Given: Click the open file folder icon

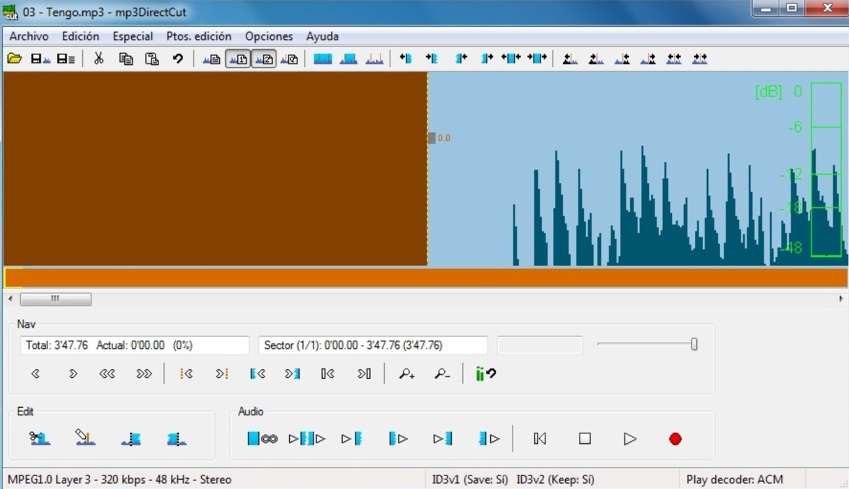Looking at the screenshot, I should click(x=15, y=59).
